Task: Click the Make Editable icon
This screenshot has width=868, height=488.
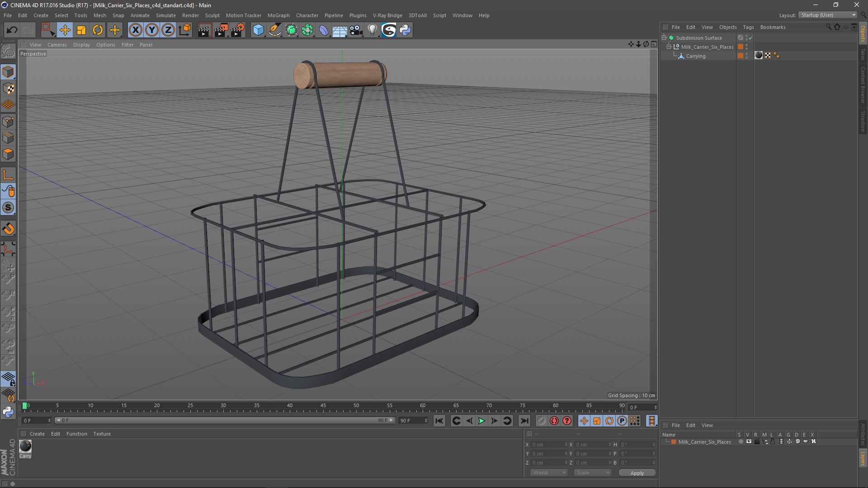Action: (x=8, y=51)
